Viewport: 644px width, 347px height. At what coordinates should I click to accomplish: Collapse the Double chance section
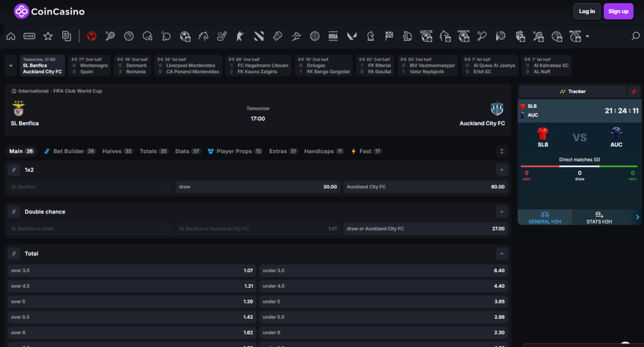[x=501, y=212]
